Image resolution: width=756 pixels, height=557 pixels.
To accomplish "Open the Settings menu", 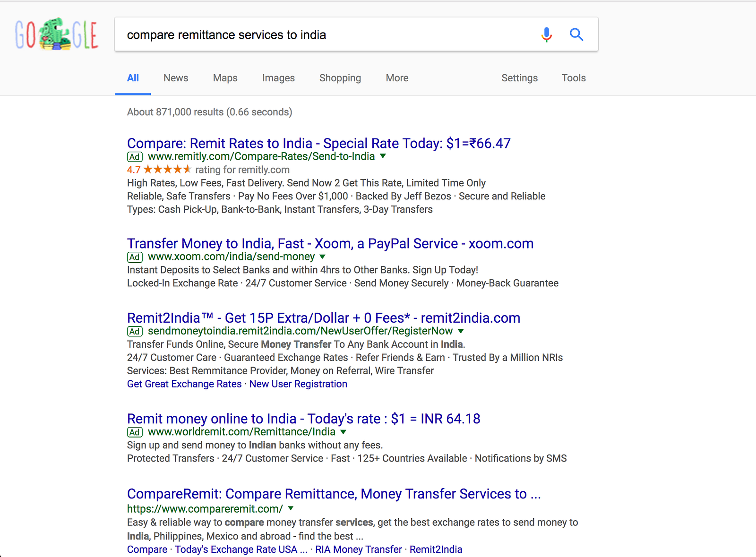I will (x=519, y=78).
